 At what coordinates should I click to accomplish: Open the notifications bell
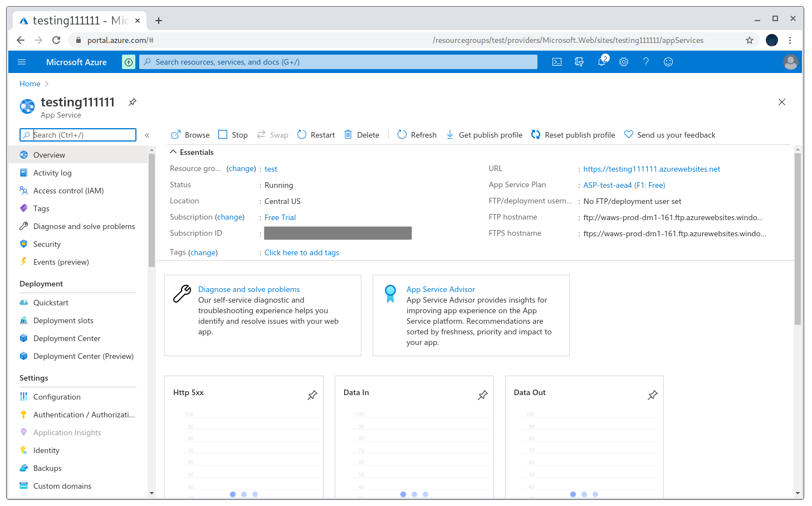coord(601,62)
